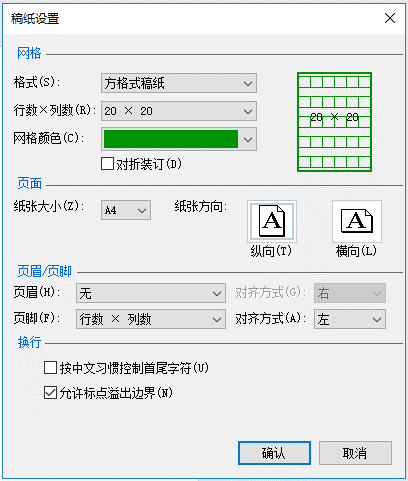Select the landscape 横向(L) orientation icon
The height and width of the screenshot is (481, 408).
357,221
